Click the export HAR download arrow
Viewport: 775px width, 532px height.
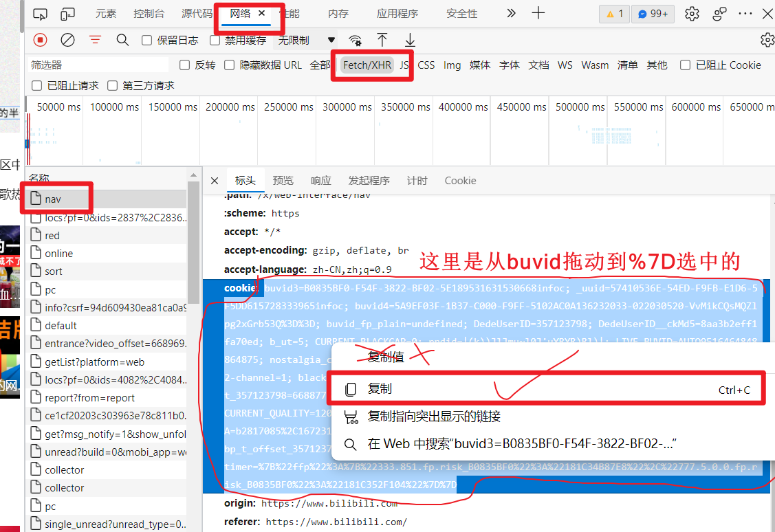pos(410,40)
